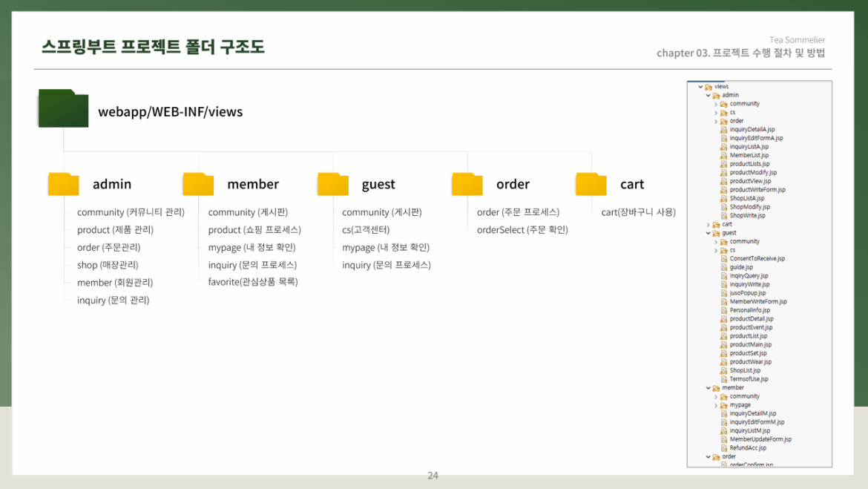Select PersonalInfo.jsp in the file tree
Viewport: 868px width, 489px height.
point(749,310)
